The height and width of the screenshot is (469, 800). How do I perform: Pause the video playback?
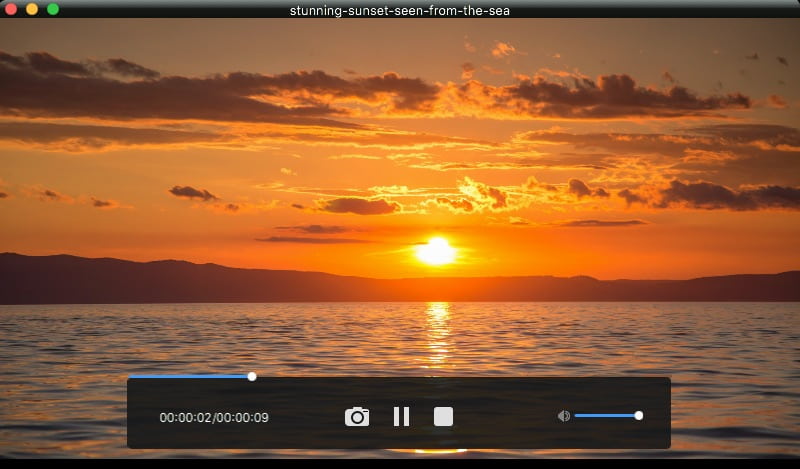pyautogui.click(x=402, y=416)
